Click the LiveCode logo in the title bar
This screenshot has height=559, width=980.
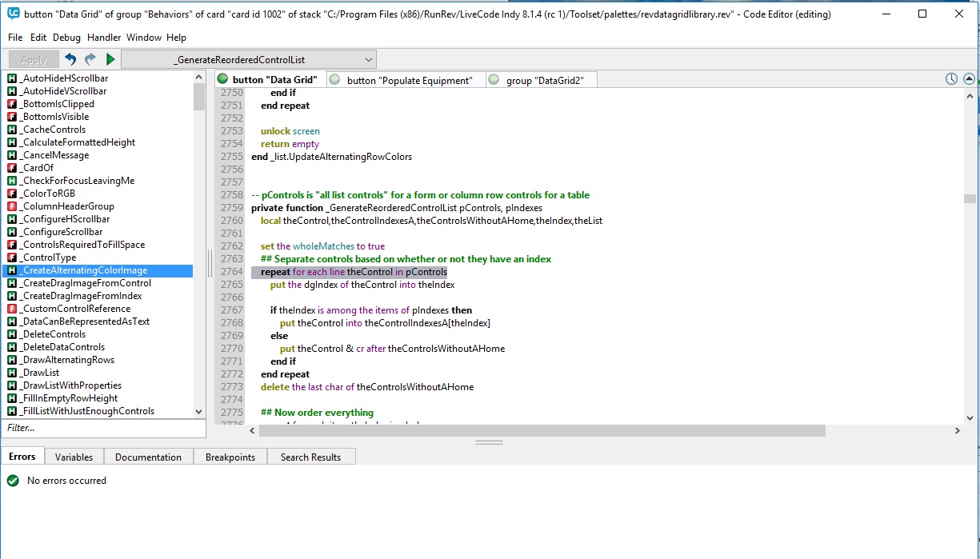click(x=13, y=14)
